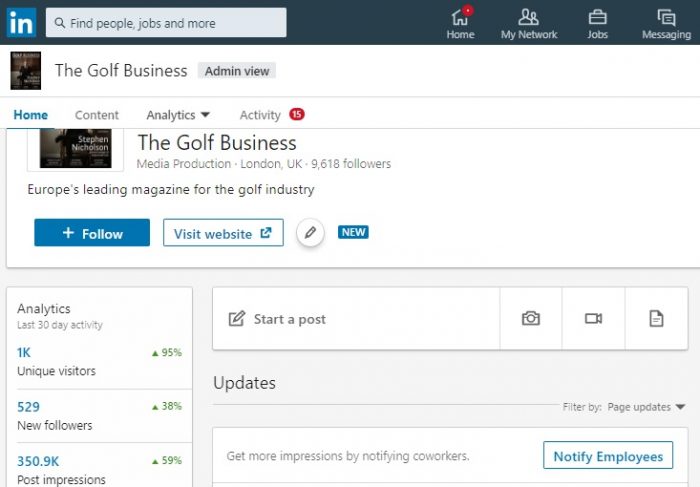Screen dimensions: 700x487
Task: Click the Notify Employees button
Action: [608, 456]
